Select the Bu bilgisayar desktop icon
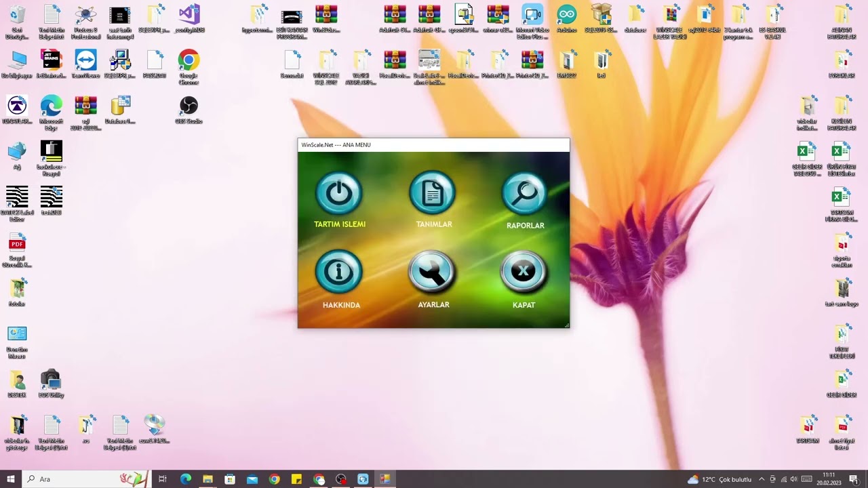 (x=17, y=64)
